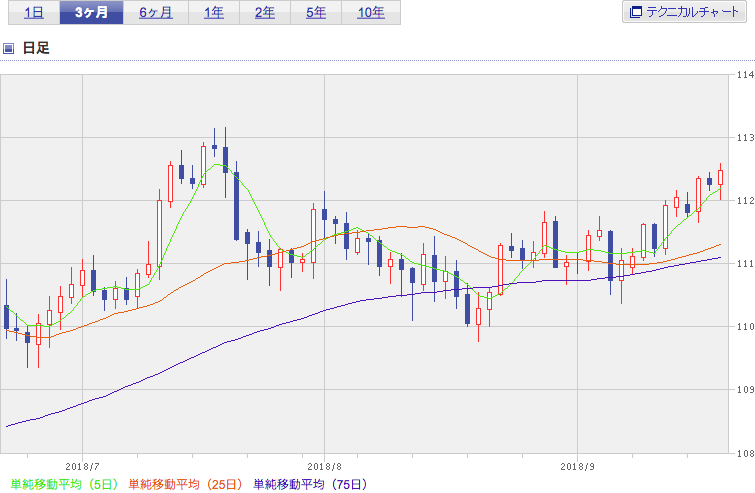The width and height of the screenshot is (755, 493).
Task: Click the 2018/8 date axis label
Action: 325,467
